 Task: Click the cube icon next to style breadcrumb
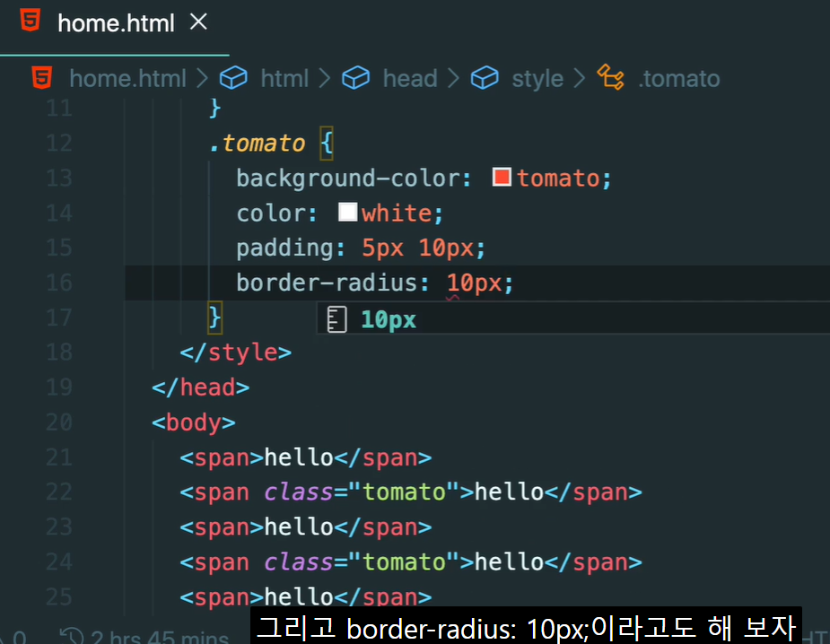[485, 78]
